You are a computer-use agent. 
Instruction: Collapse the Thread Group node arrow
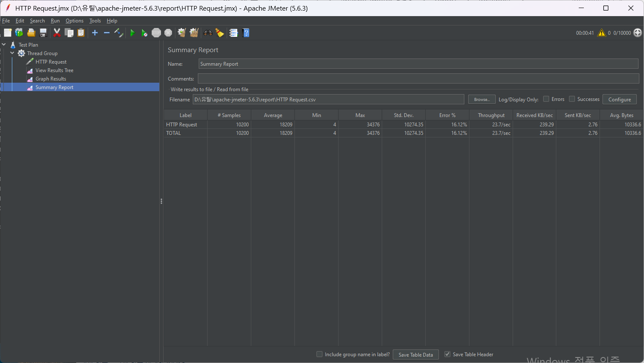[12, 53]
